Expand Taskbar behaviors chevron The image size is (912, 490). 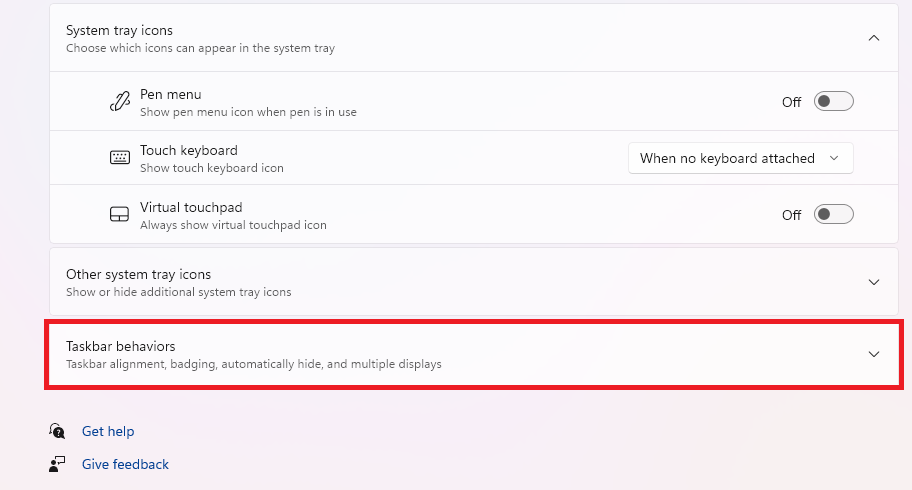click(874, 354)
